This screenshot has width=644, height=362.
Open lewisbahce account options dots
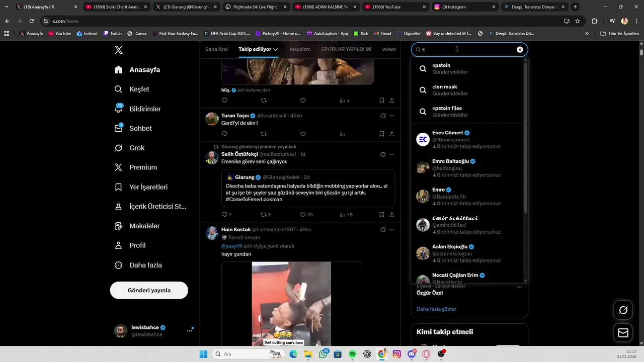pos(190,331)
